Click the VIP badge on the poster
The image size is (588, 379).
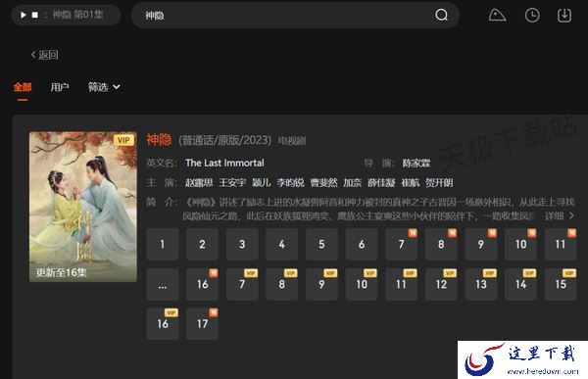(123, 140)
